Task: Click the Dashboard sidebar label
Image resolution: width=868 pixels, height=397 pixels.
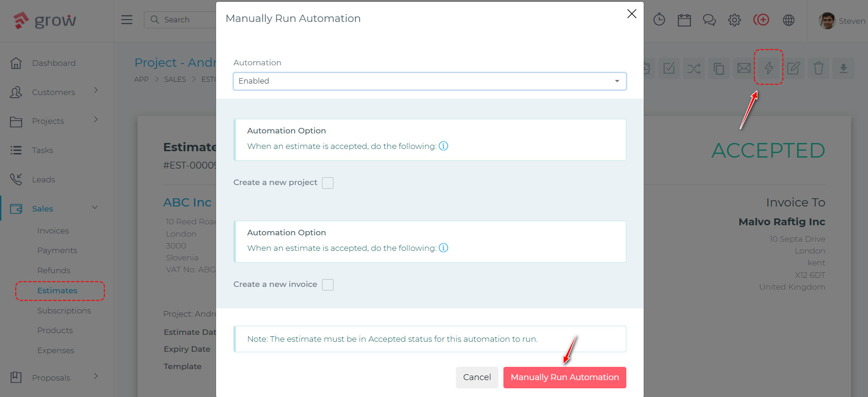Action: (x=54, y=63)
